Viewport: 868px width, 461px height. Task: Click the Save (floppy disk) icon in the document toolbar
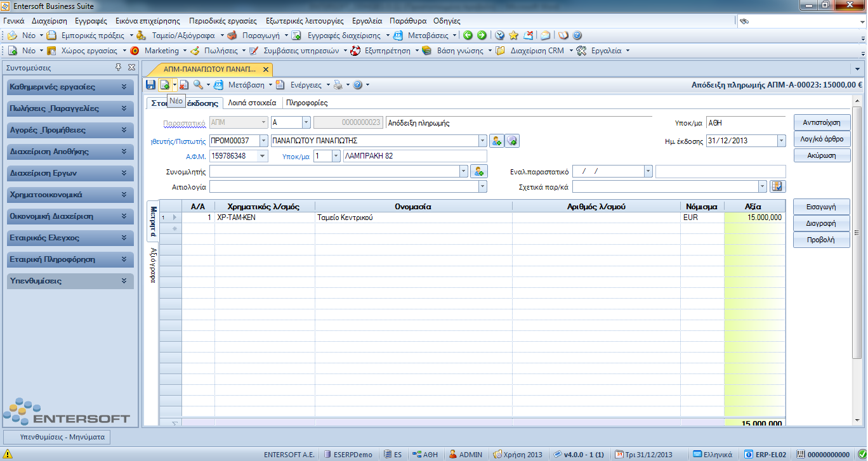coord(150,84)
